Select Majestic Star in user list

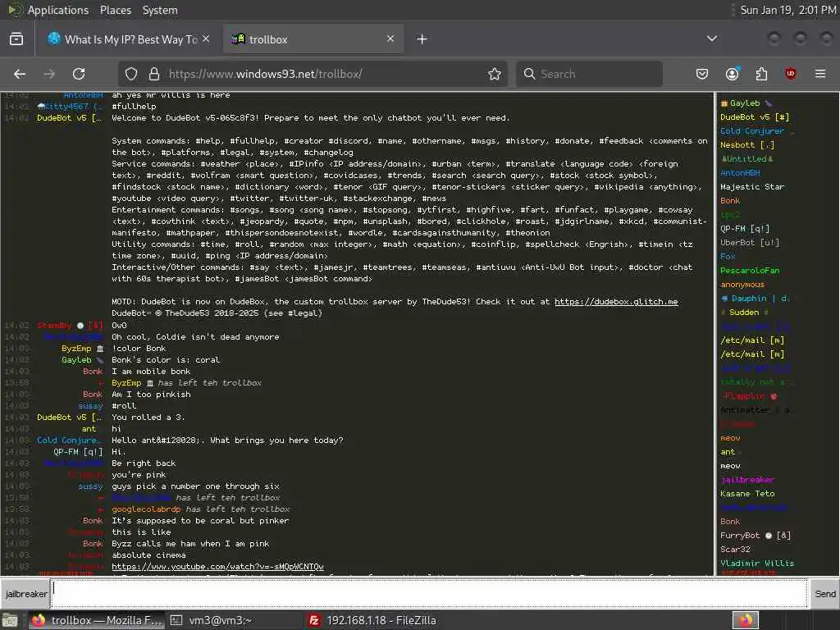[752, 186]
